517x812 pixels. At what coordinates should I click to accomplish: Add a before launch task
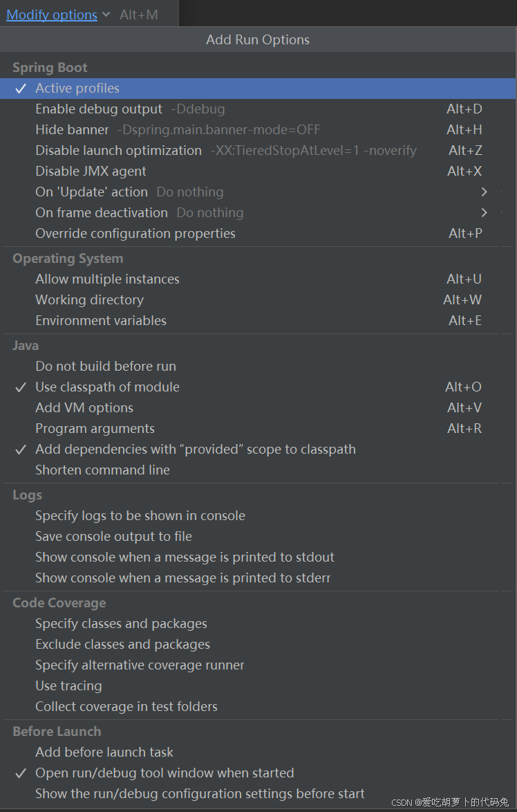[104, 752]
